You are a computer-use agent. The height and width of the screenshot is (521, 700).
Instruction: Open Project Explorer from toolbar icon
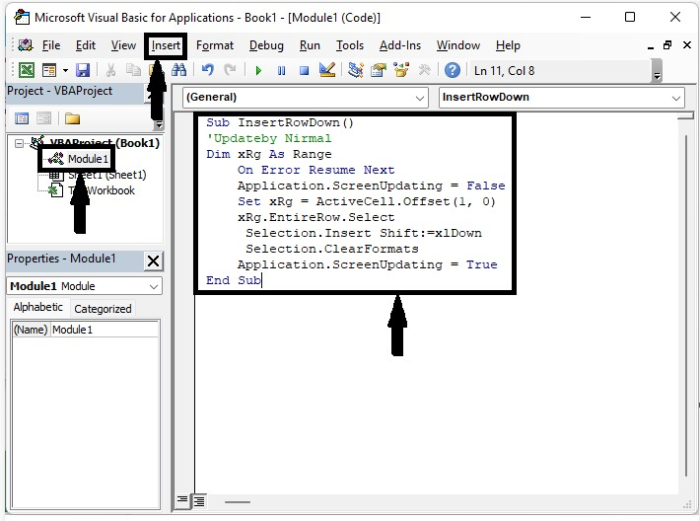click(x=355, y=70)
